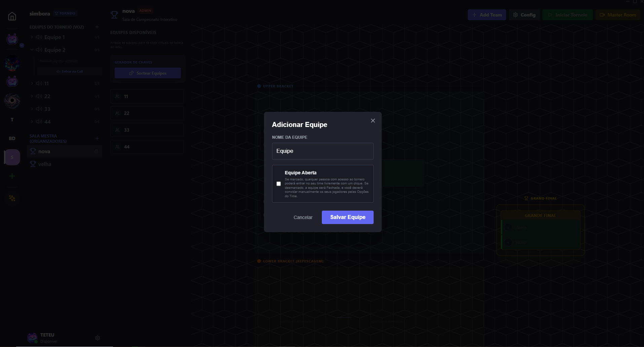The width and height of the screenshot is (644, 347).
Task: Select available team 11 card
Action: pos(147,96)
